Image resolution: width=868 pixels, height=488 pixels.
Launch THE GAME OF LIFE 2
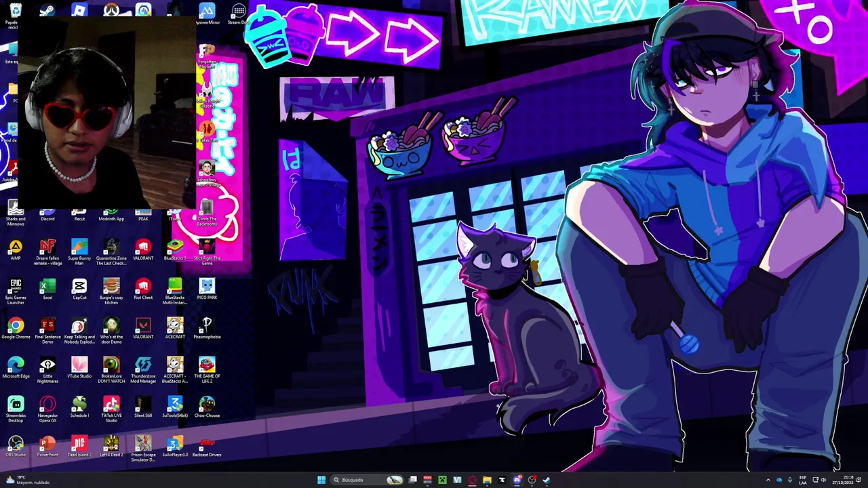[207, 370]
